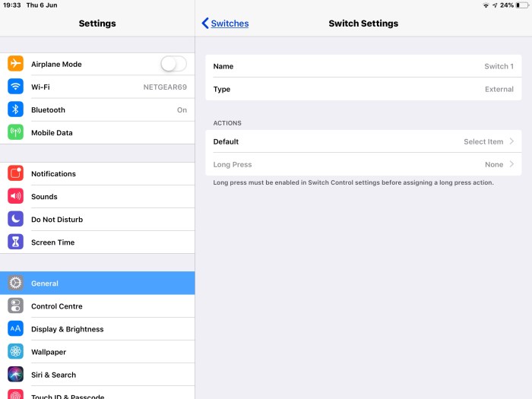Viewport: 532px width, 399px height.
Task: Tap the battery percentage indicator
Action: [x=506, y=5]
